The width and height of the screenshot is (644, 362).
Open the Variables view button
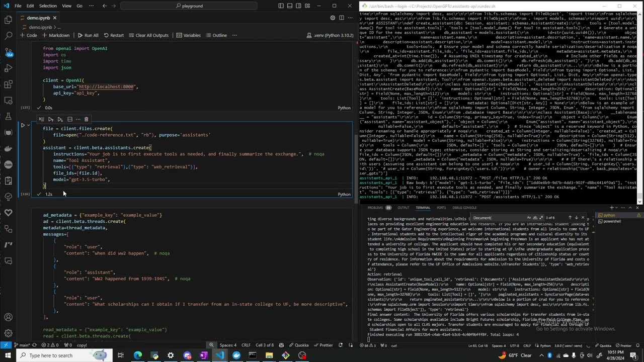point(188,35)
